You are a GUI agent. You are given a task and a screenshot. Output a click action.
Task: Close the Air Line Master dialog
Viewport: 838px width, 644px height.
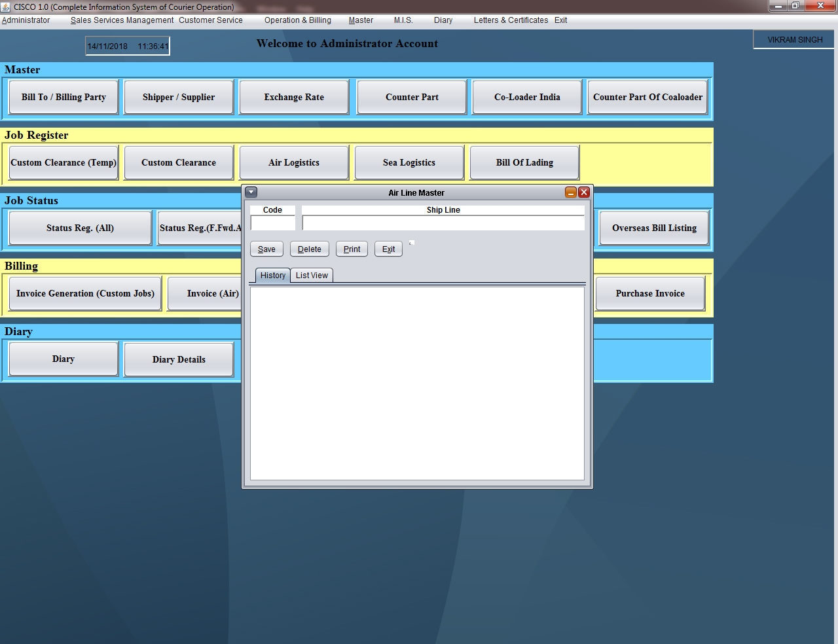tap(584, 192)
